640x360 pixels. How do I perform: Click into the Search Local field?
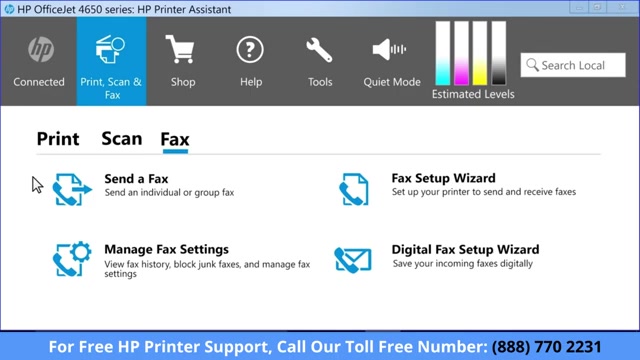(573, 65)
